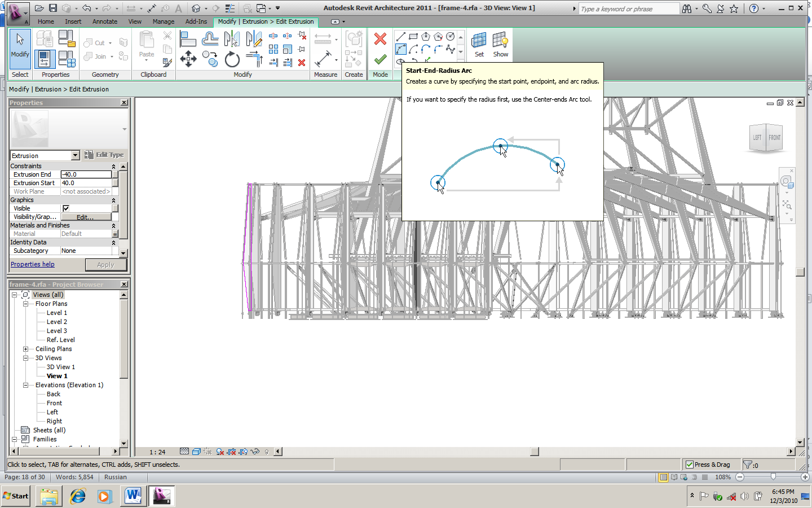Click the Word zoom slider handle
This screenshot has height=508, width=812.
pyautogui.click(x=773, y=477)
